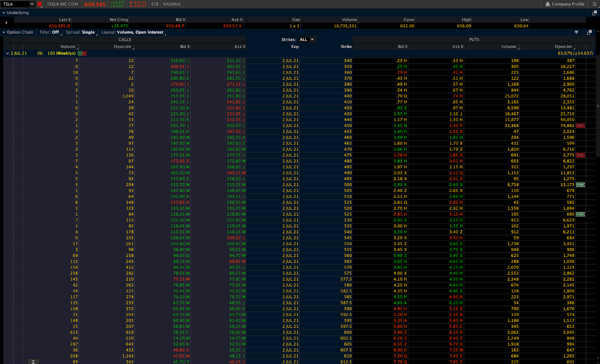Click the NASDAQ exchange label
600x364 pixels.
coord(172,4)
